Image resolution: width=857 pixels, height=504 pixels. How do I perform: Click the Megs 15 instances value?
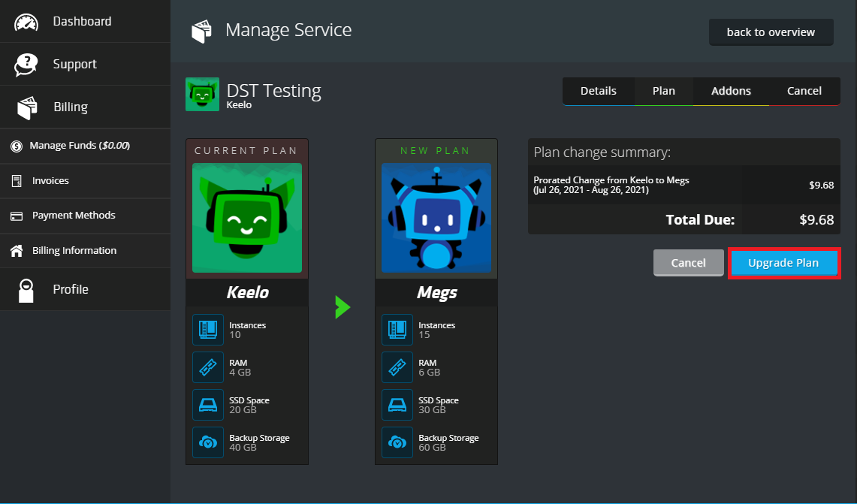424,335
